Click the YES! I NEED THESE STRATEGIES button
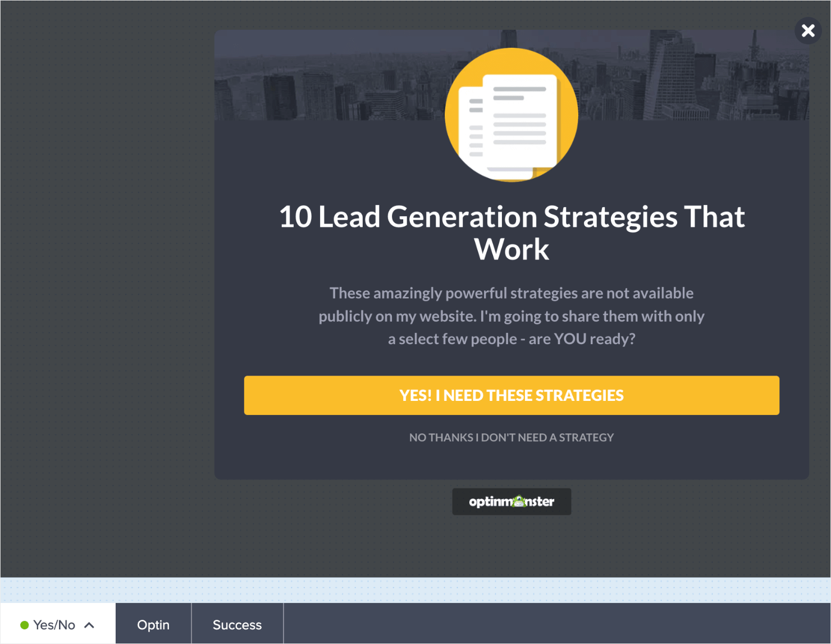Screen dimensions: 831x644 (511, 395)
